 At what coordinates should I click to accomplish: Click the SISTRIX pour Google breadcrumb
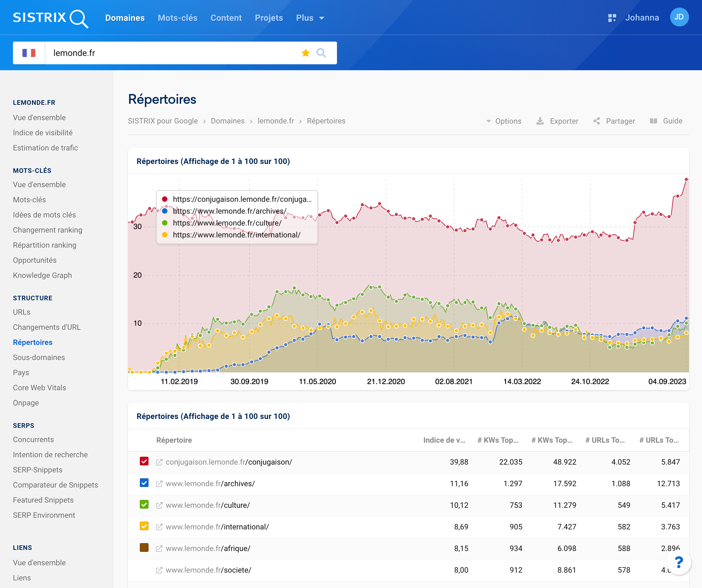point(163,121)
